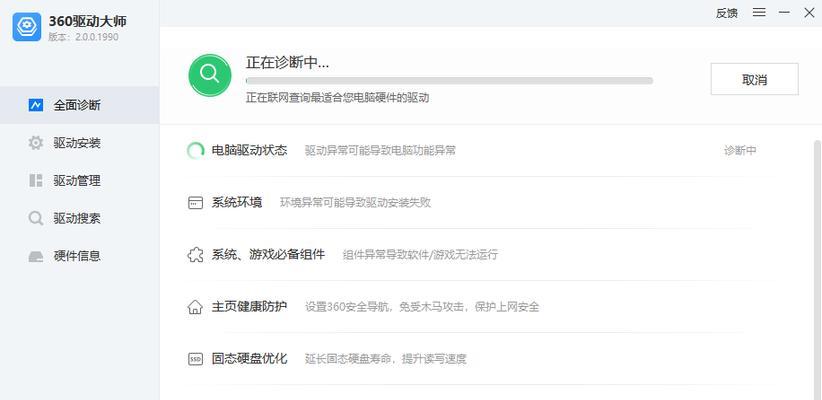Switch to 驱动安装 tab
This screenshot has height=400, width=822.
tap(79, 143)
